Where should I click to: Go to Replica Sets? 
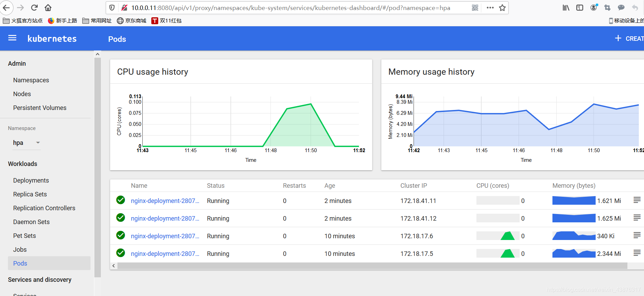[30, 194]
